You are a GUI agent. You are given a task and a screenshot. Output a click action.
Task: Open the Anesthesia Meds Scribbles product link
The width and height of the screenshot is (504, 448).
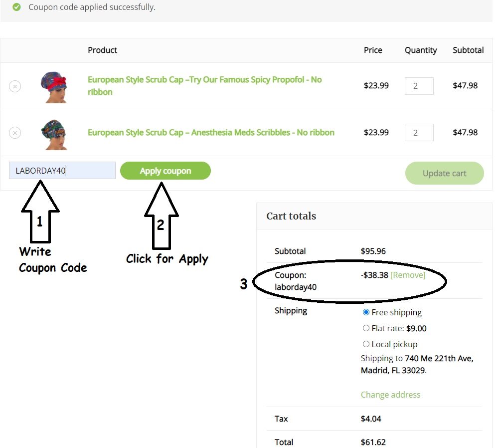click(211, 133)
